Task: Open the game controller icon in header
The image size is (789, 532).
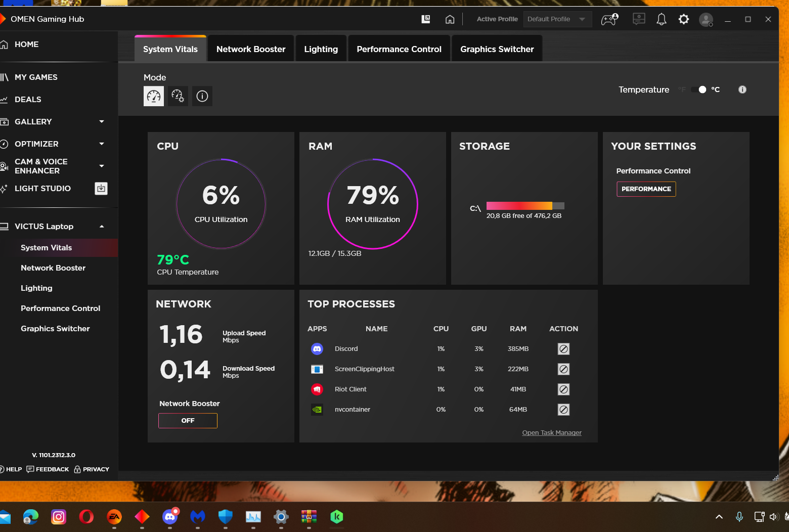Action: pos(609,19)
